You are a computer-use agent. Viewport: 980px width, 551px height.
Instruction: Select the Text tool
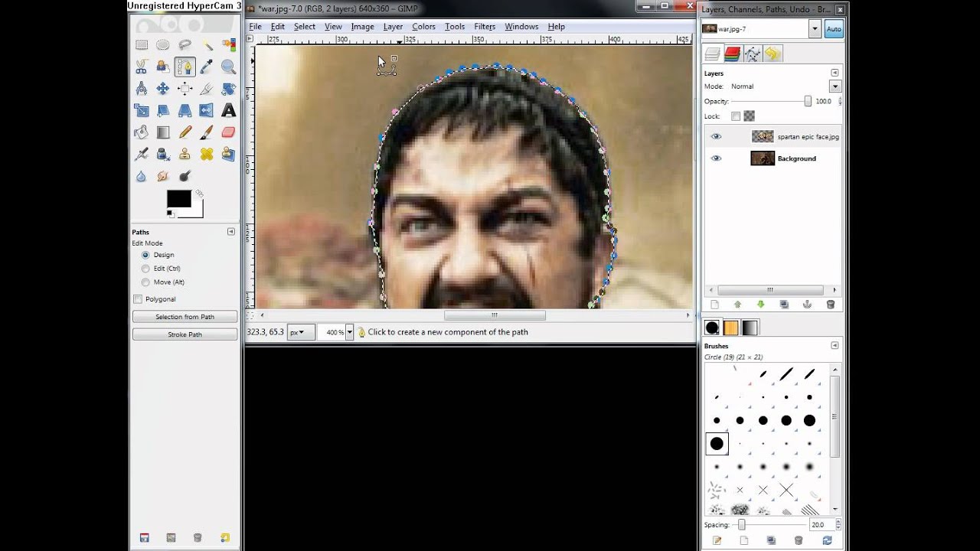click(x=228, y=111)
